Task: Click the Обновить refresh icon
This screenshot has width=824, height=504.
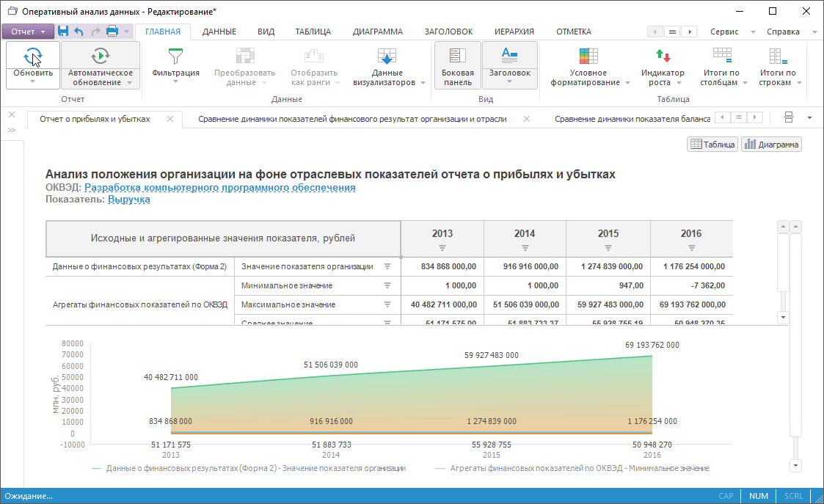Action: (x=33, y=56)
